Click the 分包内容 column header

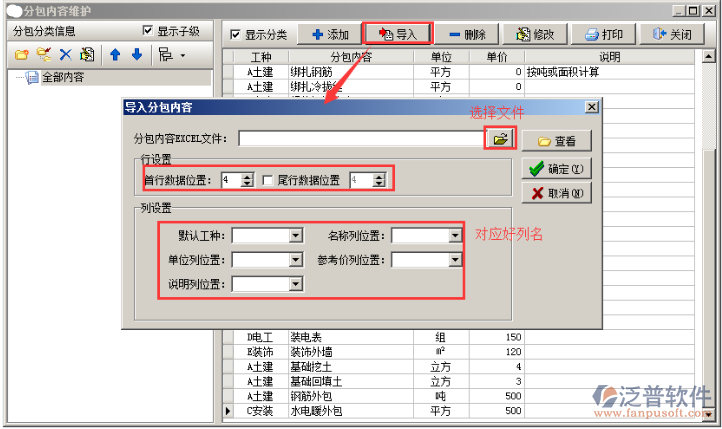(x=351, y=57)
